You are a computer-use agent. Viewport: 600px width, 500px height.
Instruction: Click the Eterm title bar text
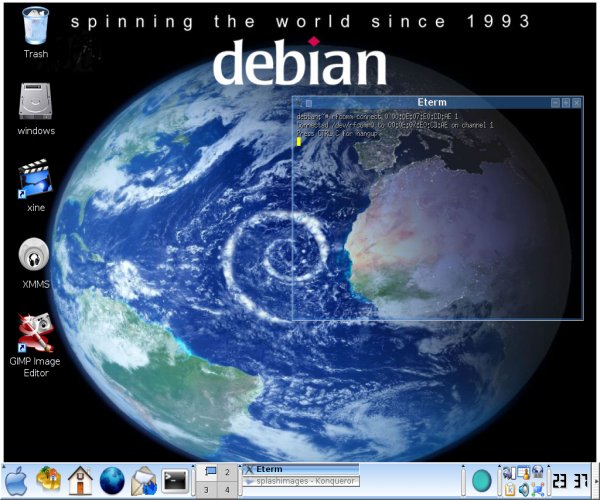pos(432,102)
